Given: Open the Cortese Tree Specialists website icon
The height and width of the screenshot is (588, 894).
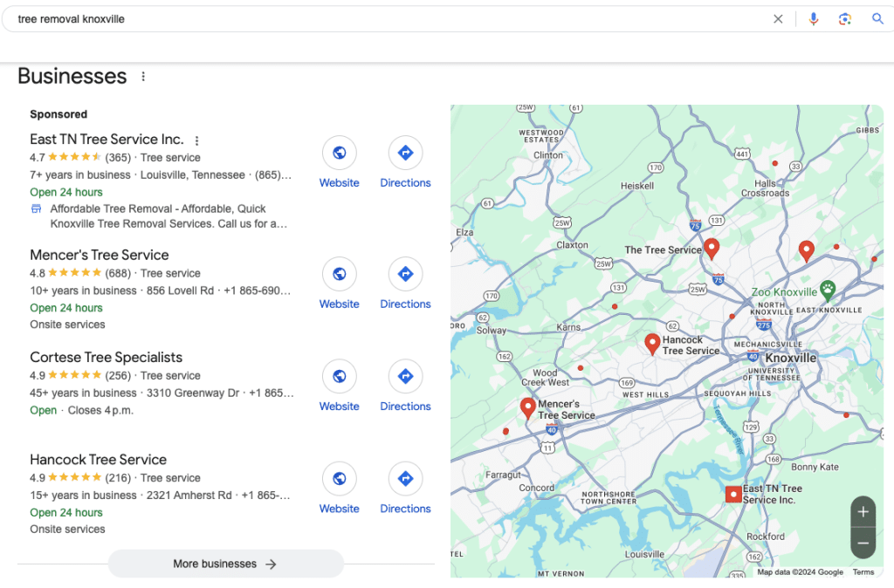Looking at the screenshot, I should coord(339,376).
